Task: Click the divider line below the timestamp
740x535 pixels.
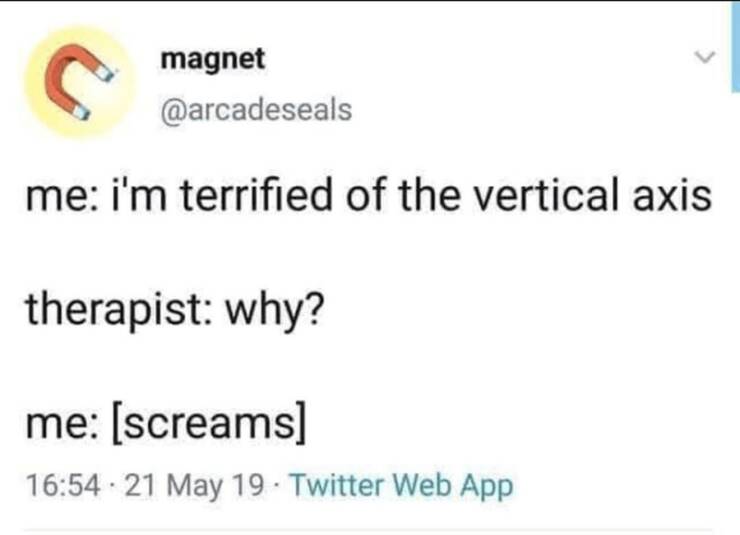Action: 370,529
